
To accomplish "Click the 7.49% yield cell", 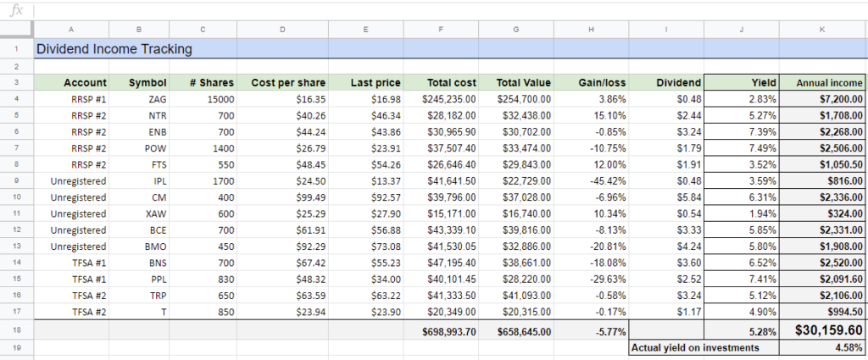I will [742, 148].
